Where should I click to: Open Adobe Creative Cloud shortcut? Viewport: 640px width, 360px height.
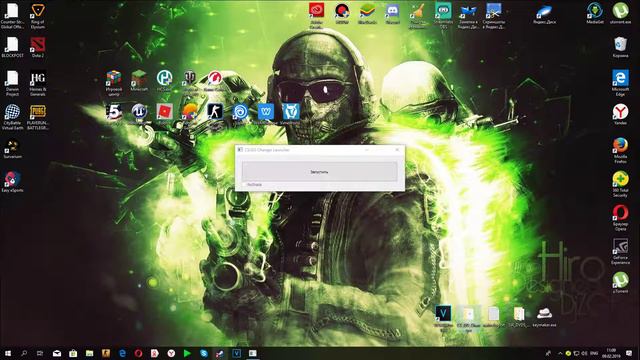[x=316, y=15]
